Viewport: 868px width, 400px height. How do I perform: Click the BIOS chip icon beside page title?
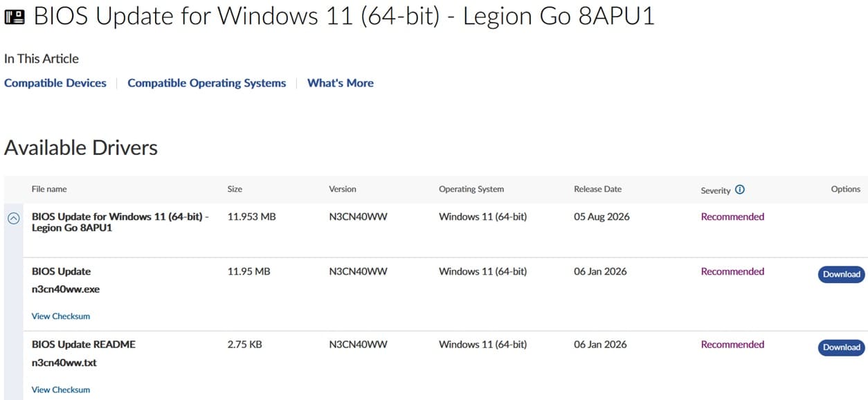click(x=15, y=17)
